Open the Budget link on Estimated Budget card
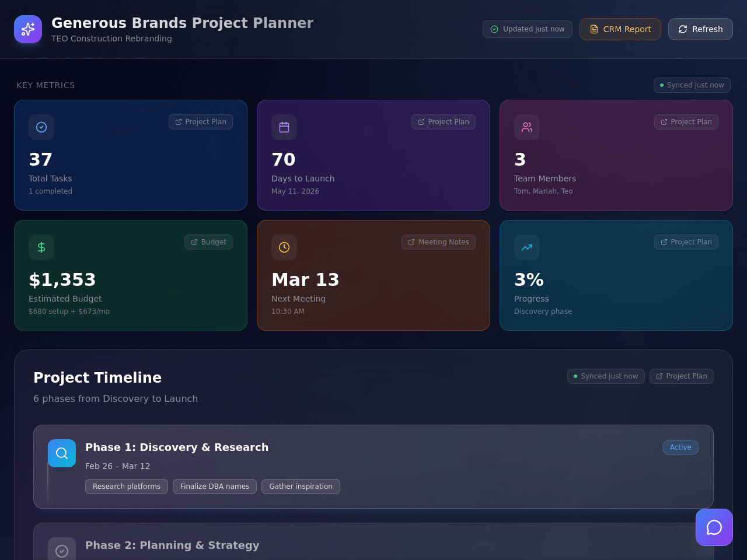 209,242
